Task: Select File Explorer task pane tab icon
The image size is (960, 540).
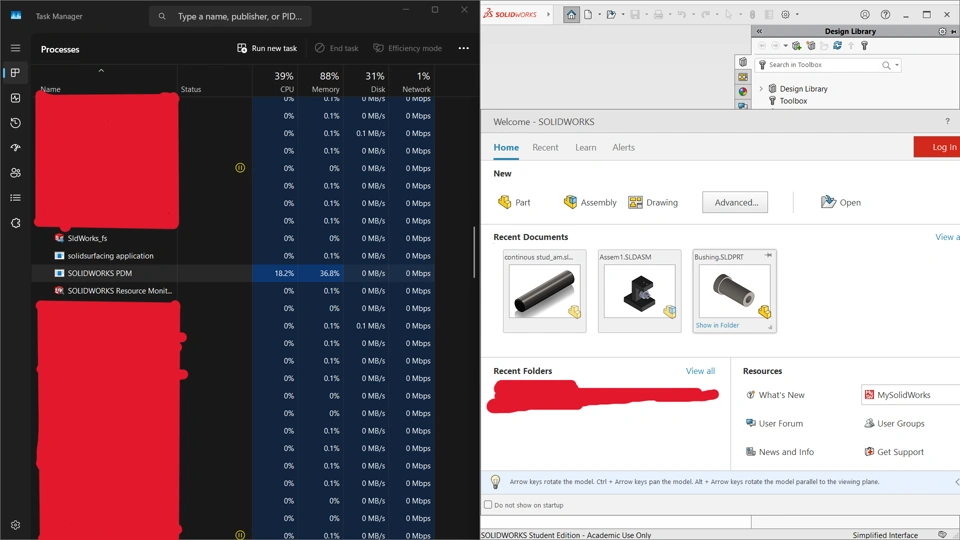Action: coord(743,77)
